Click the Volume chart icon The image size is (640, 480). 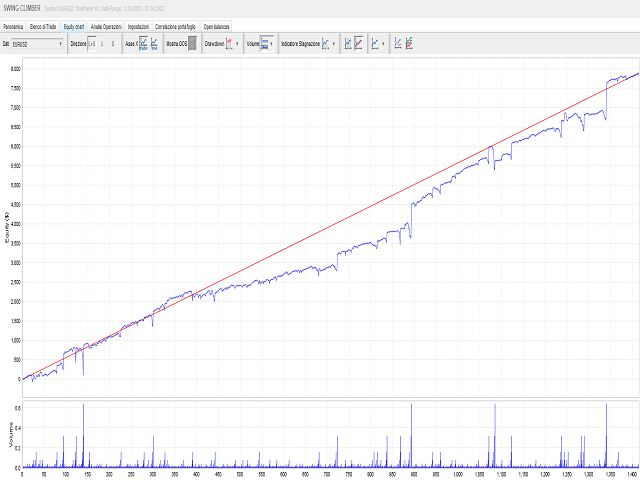[264, 44]
